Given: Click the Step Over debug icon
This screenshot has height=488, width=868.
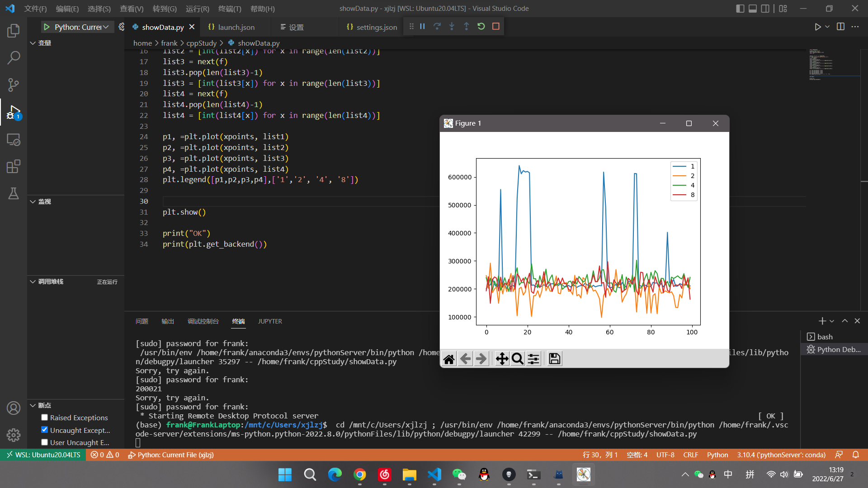Looking at the screenshot, I should (437, 27).
